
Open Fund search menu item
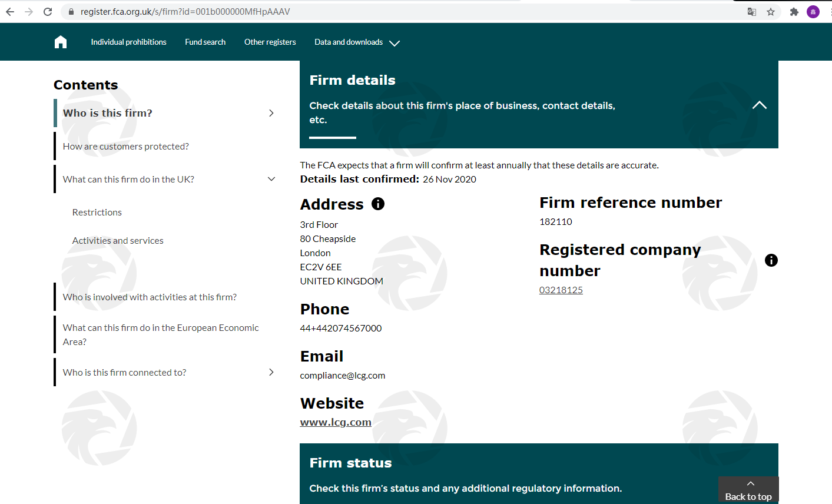[x=205, y=42]
